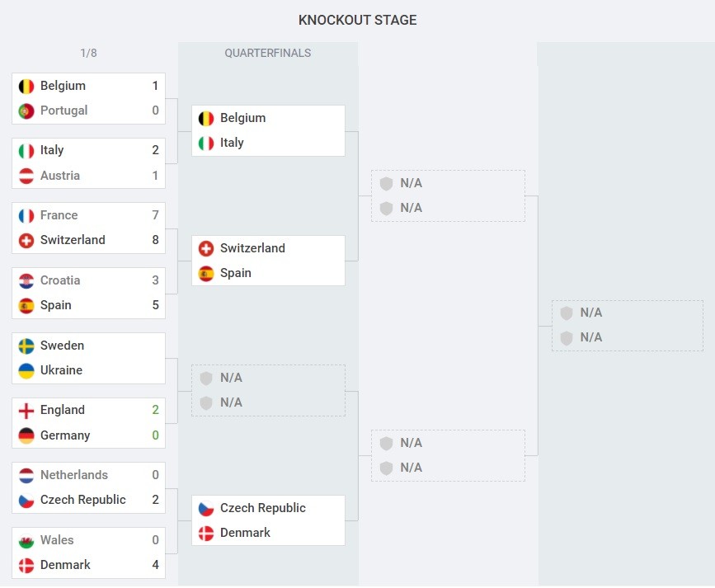This screenshot has height=588, width=715.
Task: Select the Quarterfinals round header
Action: pos(268,53)
